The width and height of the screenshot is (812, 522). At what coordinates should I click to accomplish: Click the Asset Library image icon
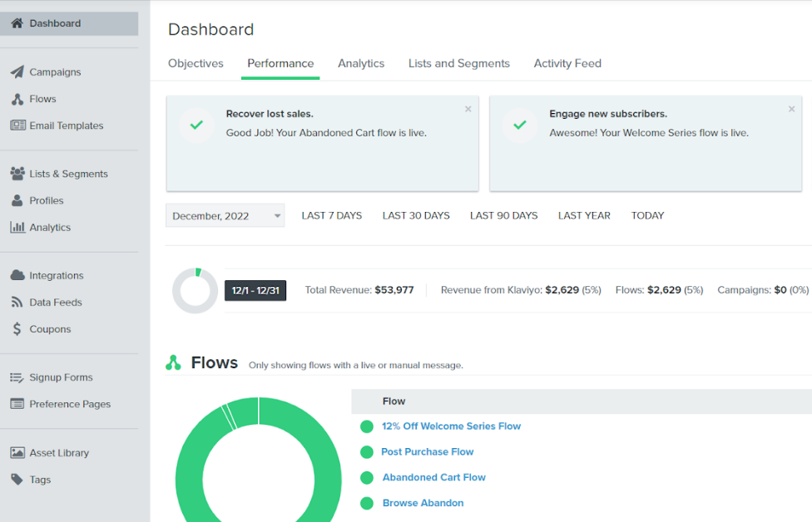[17, 453]
